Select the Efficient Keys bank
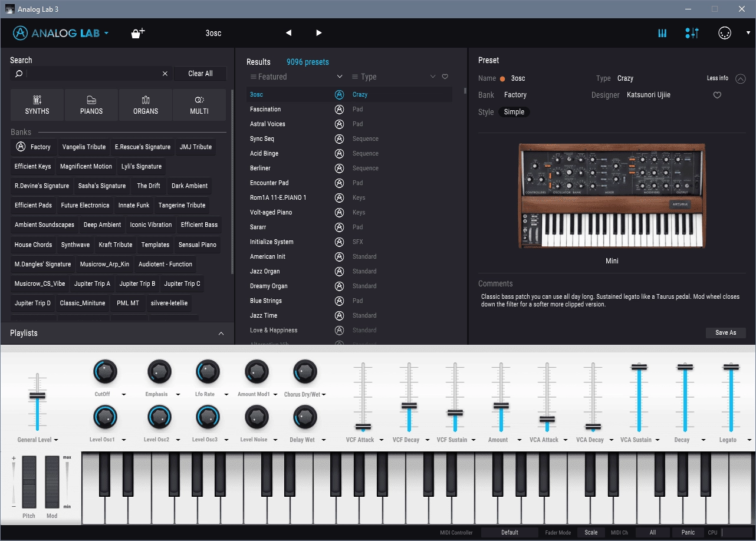Screen dimensions: 756x541 [33, 166]
